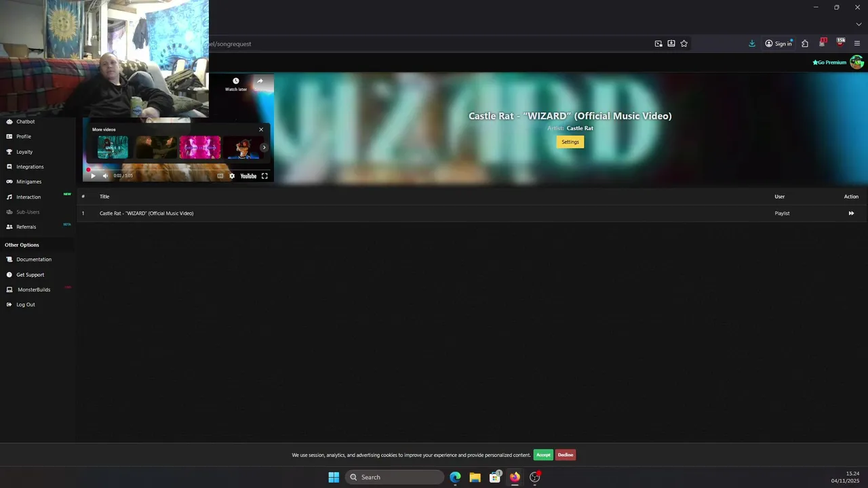Click Get Support in the sidebar

pyautogui.click(x=30, y=274)
